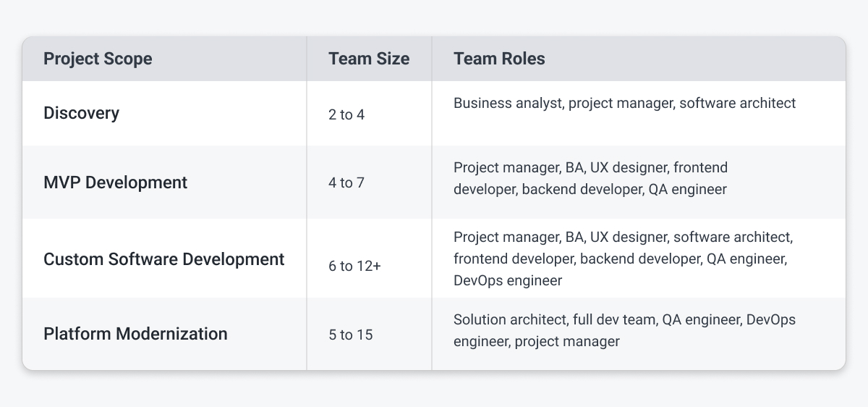Select the 'MVP Development' row label
The height and width of the screenshot is (407, 868).
point(116,182)
